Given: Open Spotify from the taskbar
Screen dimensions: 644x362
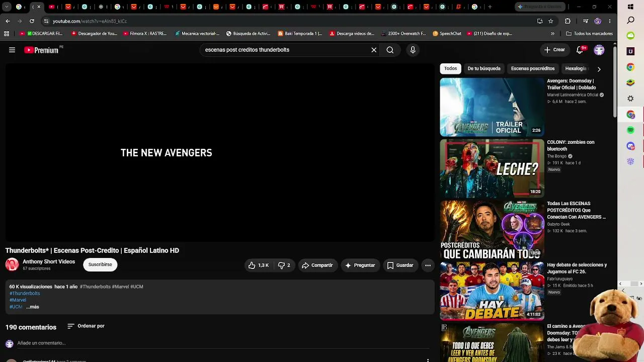Looking at the screenshot, I should (630, 130).
